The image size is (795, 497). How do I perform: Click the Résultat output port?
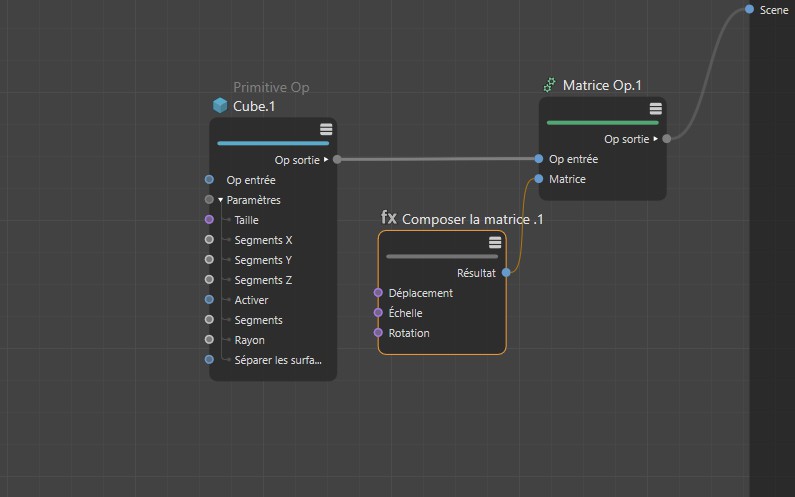(506, 272)
